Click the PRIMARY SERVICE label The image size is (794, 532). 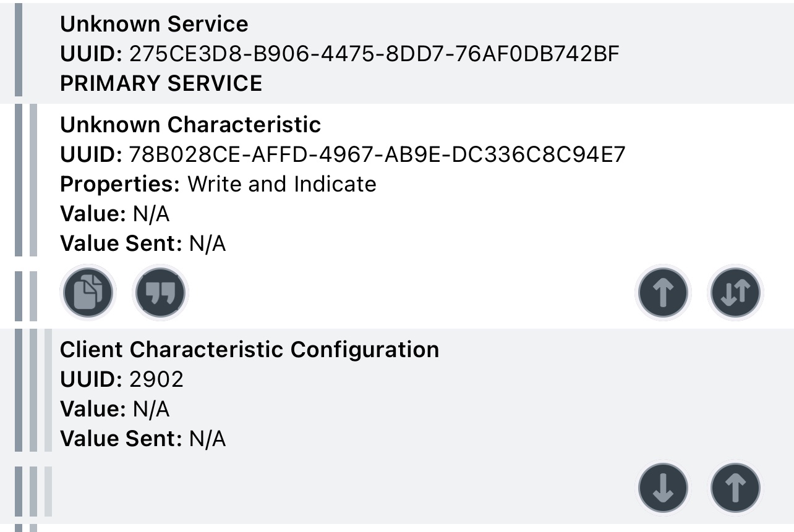tap(161, 83)
